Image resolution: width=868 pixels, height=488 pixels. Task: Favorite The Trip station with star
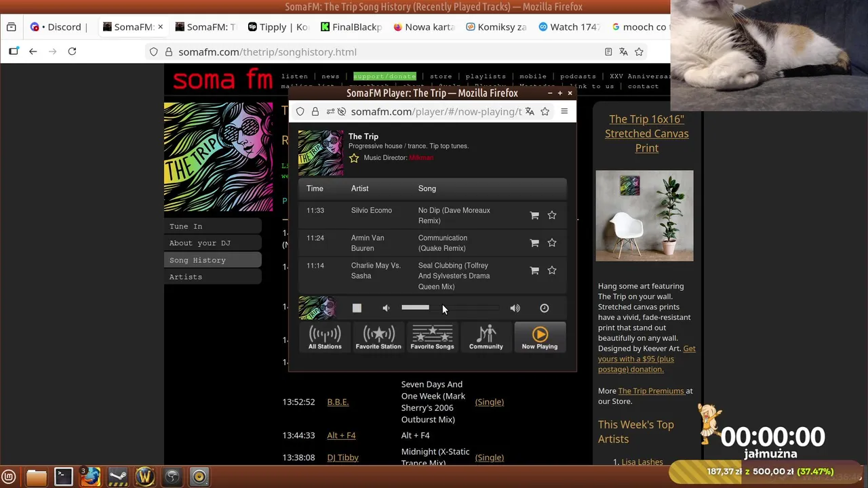click(x=354, y=158)
